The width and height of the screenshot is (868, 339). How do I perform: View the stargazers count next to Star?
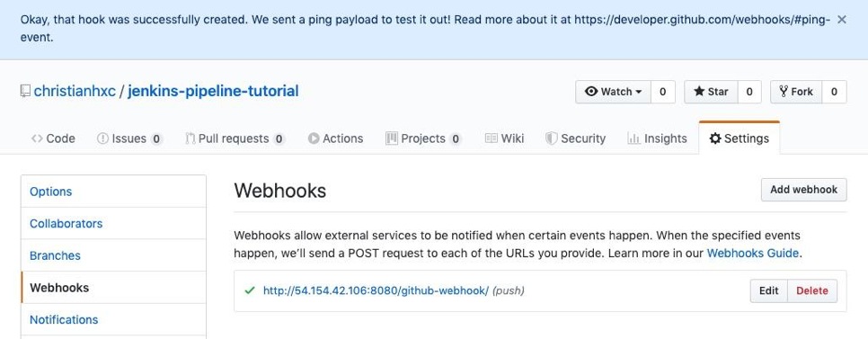[749, 92]
